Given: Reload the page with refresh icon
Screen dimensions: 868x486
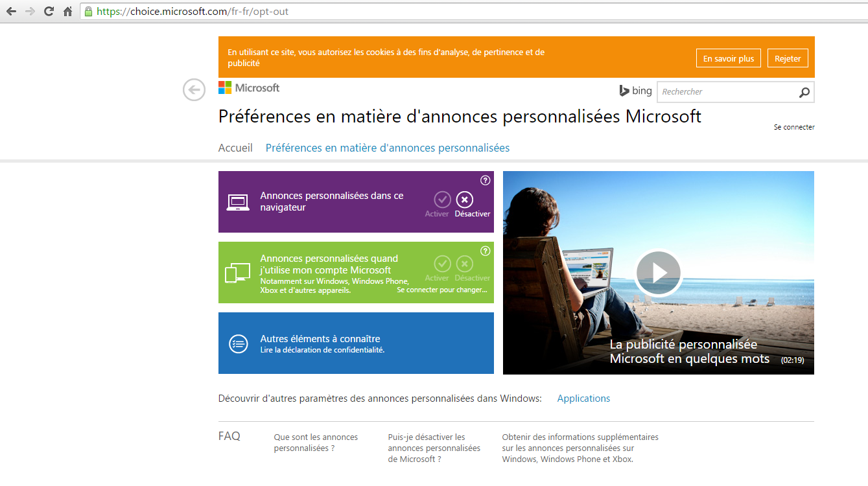Looking at the screenshot, I should point(49,11).
